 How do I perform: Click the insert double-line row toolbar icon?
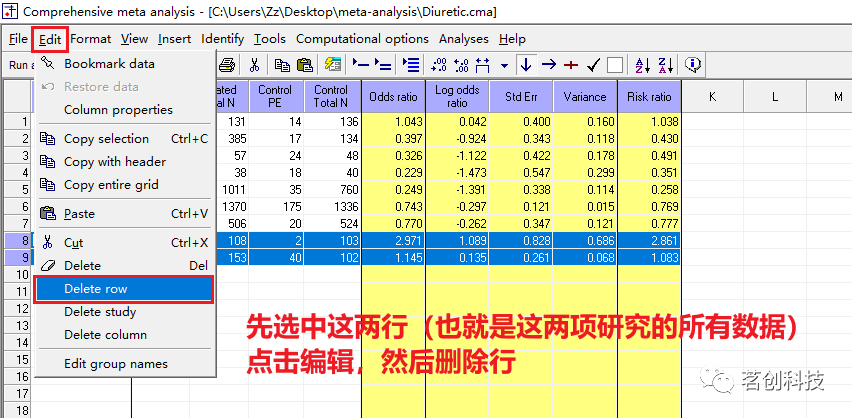383,65
